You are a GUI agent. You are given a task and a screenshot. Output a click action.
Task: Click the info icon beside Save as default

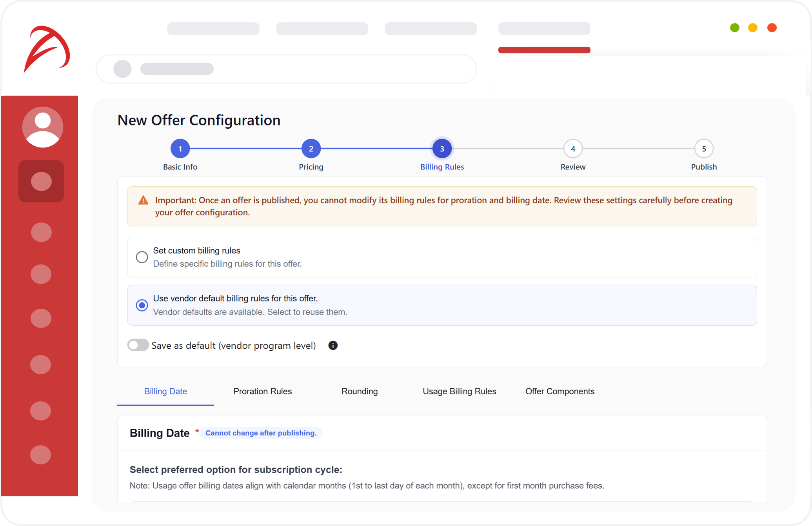coord(333,346)
